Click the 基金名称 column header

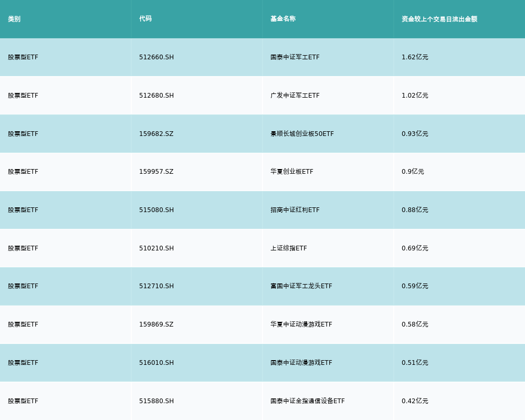(283, 19)
